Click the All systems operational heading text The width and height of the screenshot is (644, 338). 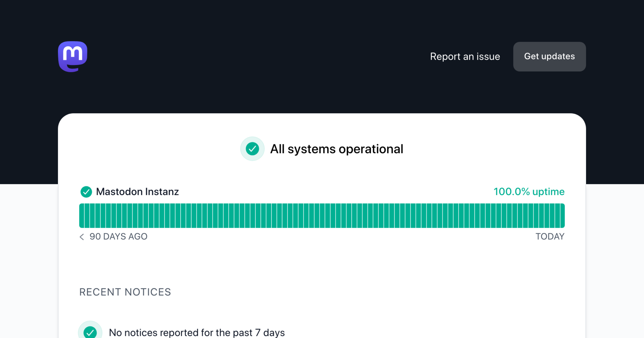(x=336, y=149)
